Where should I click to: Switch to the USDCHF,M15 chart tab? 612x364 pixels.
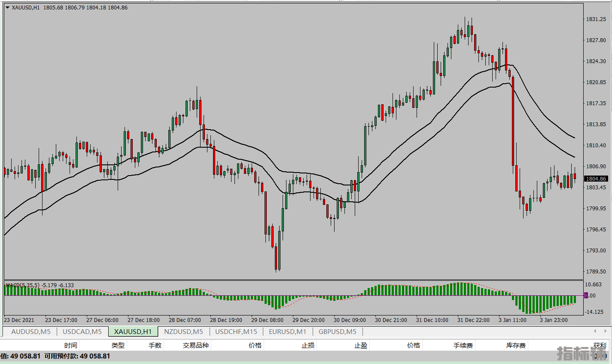click(x=236, y=331)
